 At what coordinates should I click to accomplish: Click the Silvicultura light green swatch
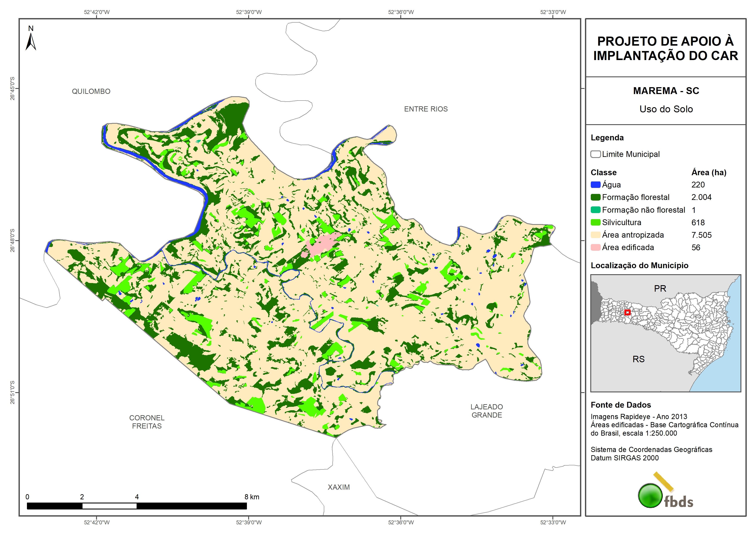click(x=595, y=222)
